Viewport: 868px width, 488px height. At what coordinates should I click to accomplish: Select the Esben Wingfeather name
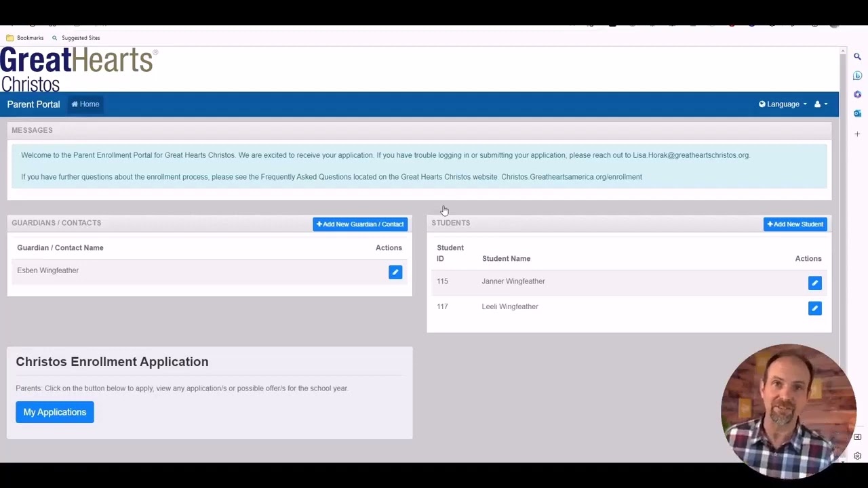[47, 270]
